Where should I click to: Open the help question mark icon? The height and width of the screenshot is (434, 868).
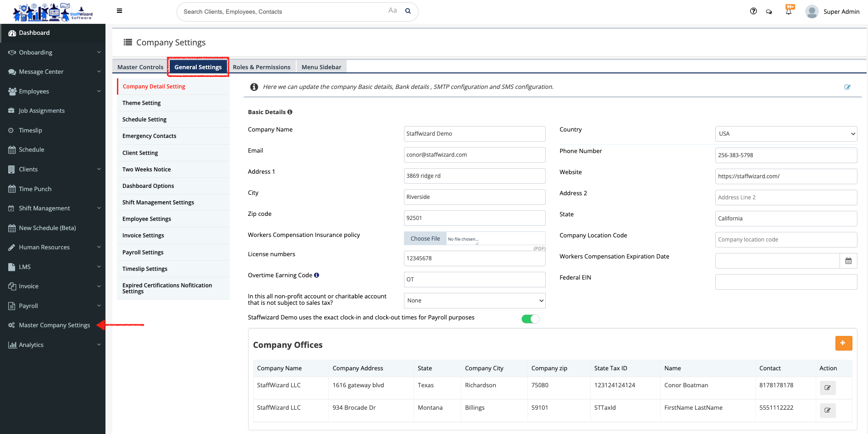click(753, 11)
